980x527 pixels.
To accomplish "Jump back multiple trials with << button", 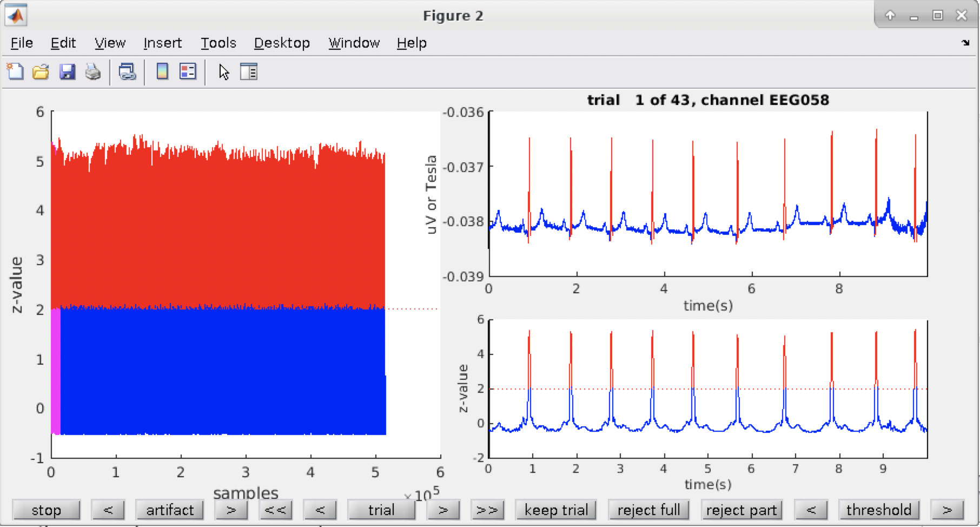I will [275, 510].
